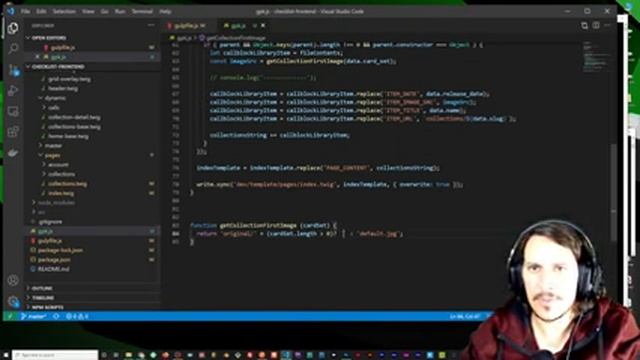Click the master branch in status bar

(x=33, y=316)
